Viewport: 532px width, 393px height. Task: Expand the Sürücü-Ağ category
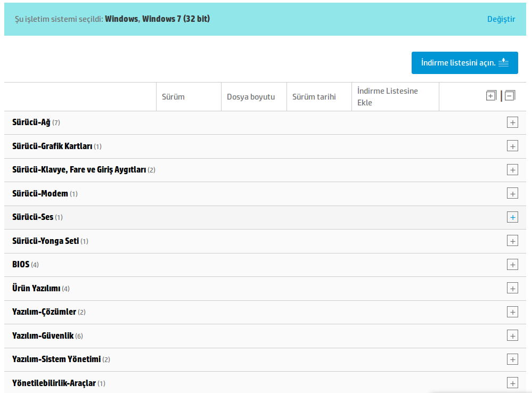tap(512, 122)
